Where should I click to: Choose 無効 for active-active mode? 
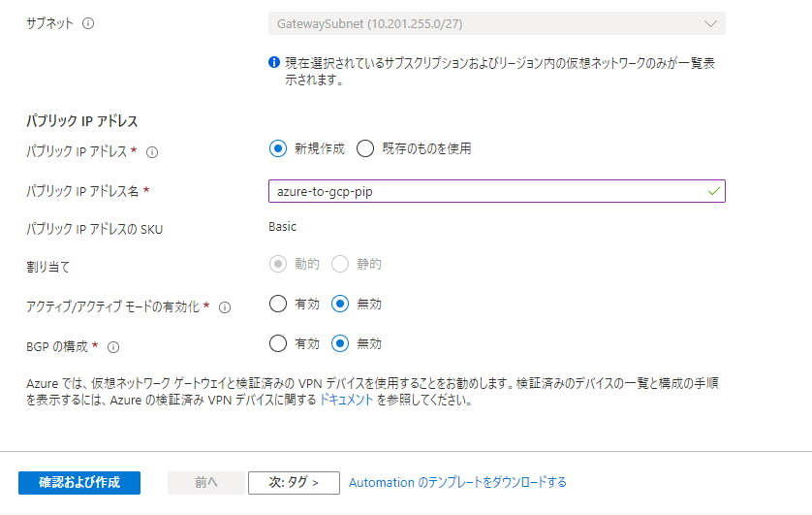pos(340,304)
